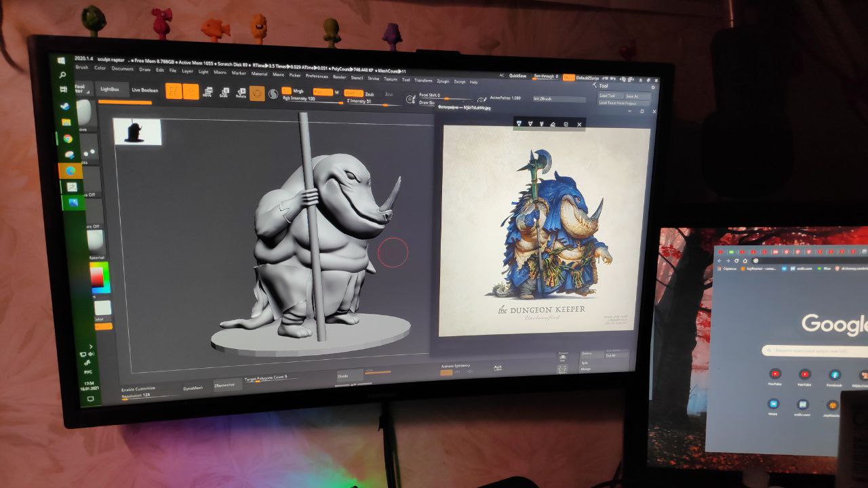This screenshot has width=868, height=488.
Task: Click the brush size S icon beside Focal Shift
Action: pos(411,99)
